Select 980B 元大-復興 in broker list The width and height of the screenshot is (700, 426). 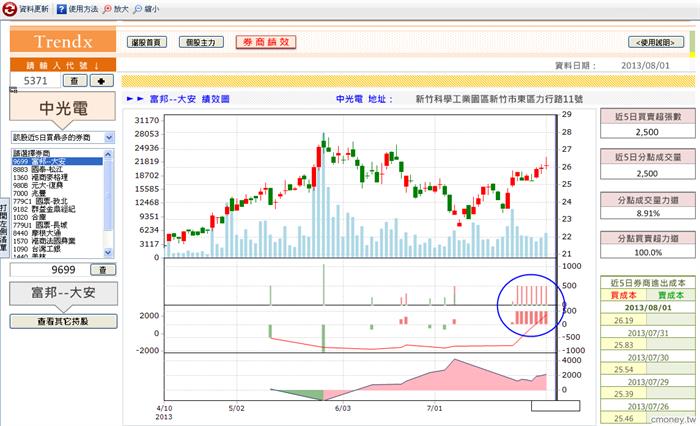(57, 185)
